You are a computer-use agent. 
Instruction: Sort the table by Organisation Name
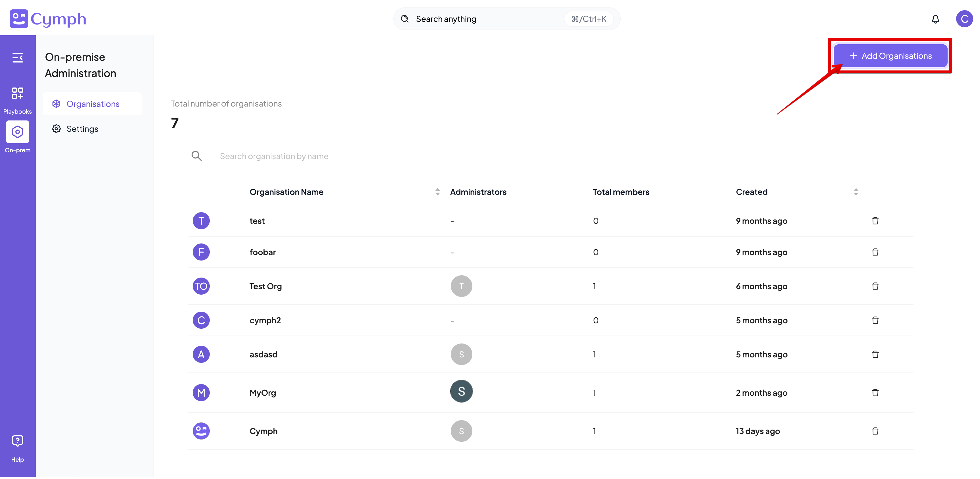click(437, 191)
